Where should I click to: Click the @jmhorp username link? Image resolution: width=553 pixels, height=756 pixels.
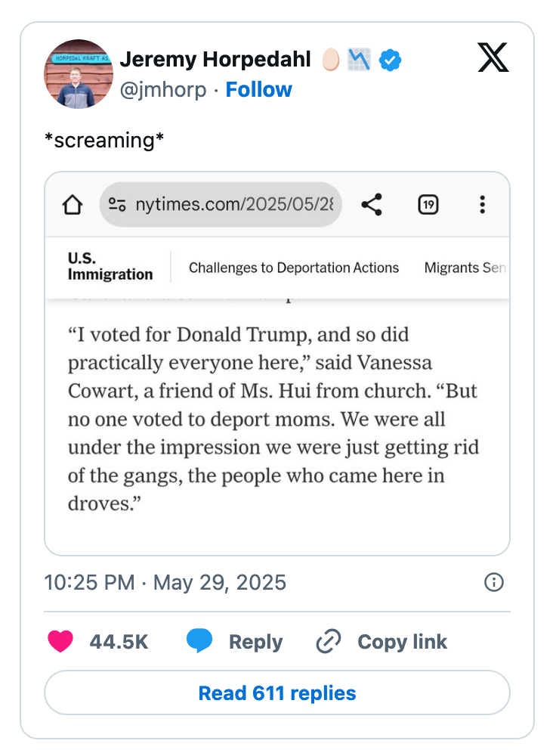[x=161, y=89]
